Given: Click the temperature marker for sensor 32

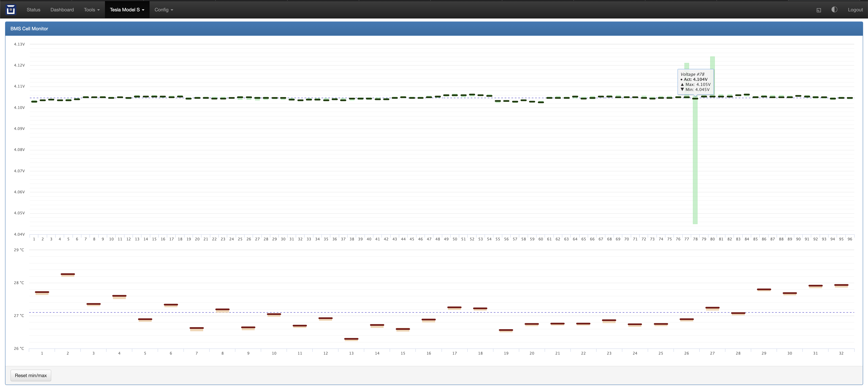Looking at the screenshot, I should point(841,285).
